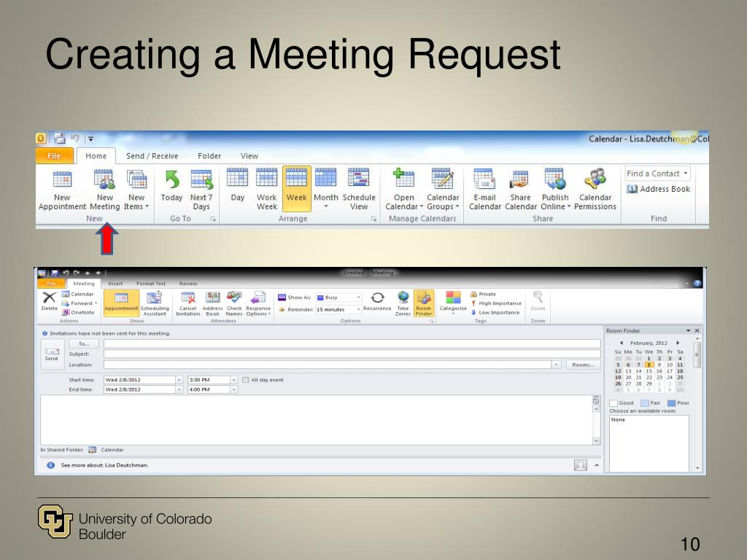Switch to the View tab

[x=249, y=156]
